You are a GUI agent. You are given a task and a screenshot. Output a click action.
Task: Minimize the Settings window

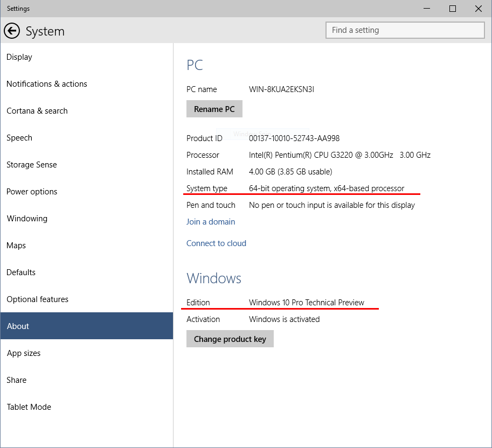pyautogui.click(x=426, y=9)
